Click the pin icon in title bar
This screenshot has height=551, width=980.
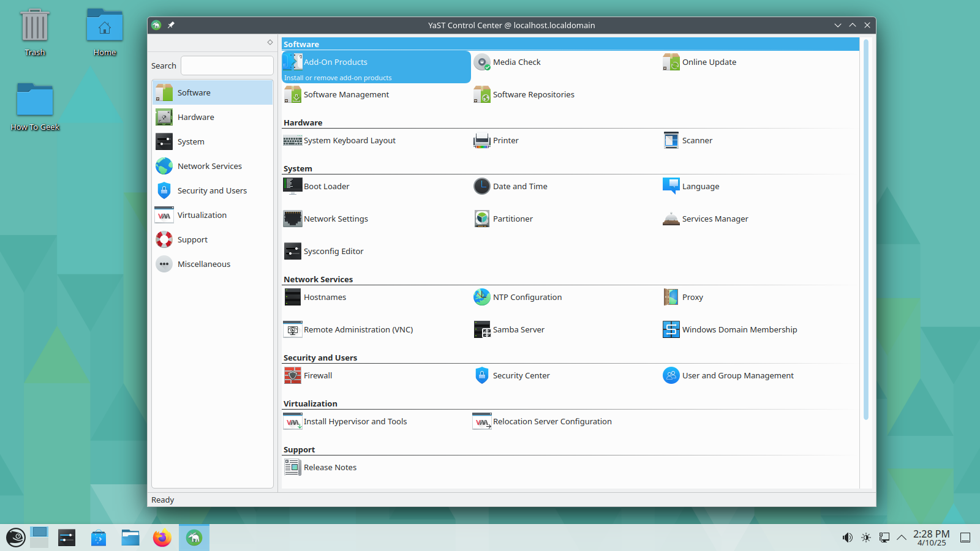(171, 25)
